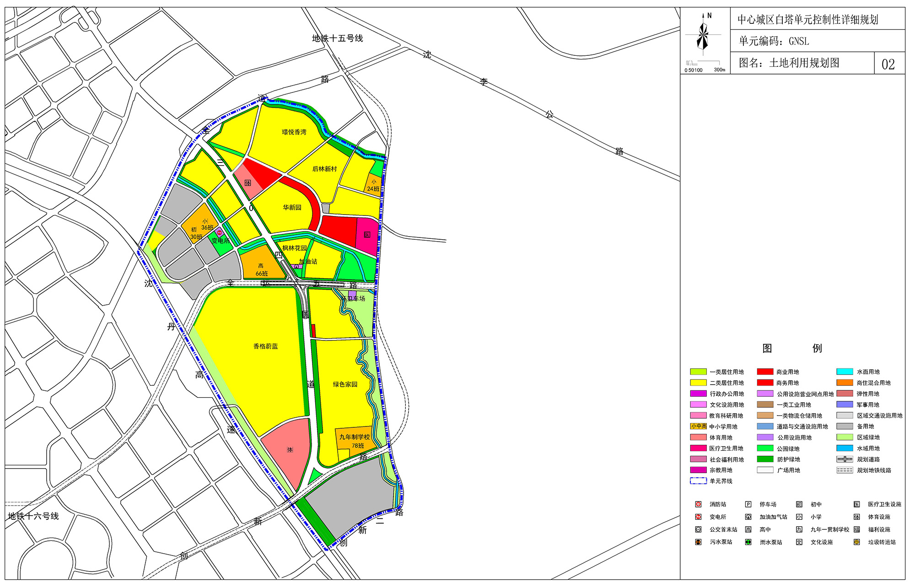The image size is (915, 588).
Task: Click the north arrow compass symbol
Action: pos(703,34)
